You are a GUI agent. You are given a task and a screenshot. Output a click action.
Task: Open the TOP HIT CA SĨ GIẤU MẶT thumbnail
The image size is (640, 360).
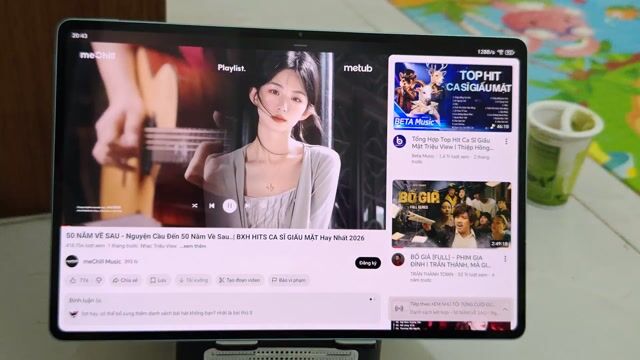pyautogui.click(x=452, y=96)
